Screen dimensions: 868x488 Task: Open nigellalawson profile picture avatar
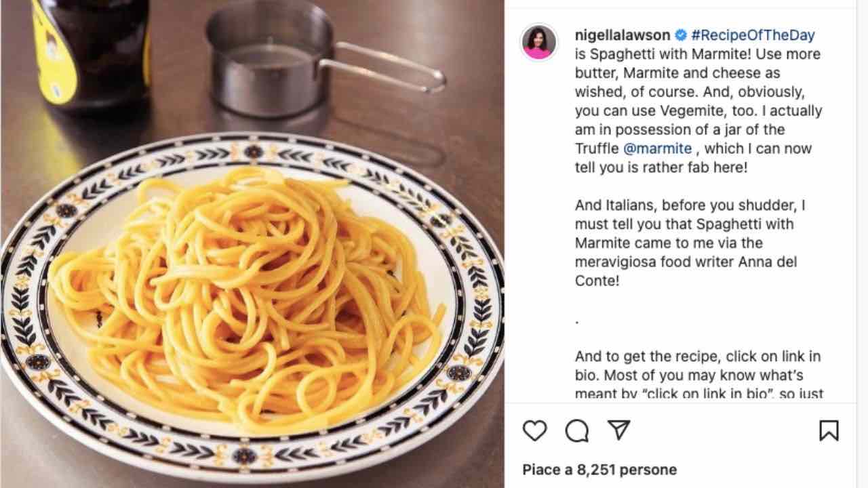pos(539,42)
